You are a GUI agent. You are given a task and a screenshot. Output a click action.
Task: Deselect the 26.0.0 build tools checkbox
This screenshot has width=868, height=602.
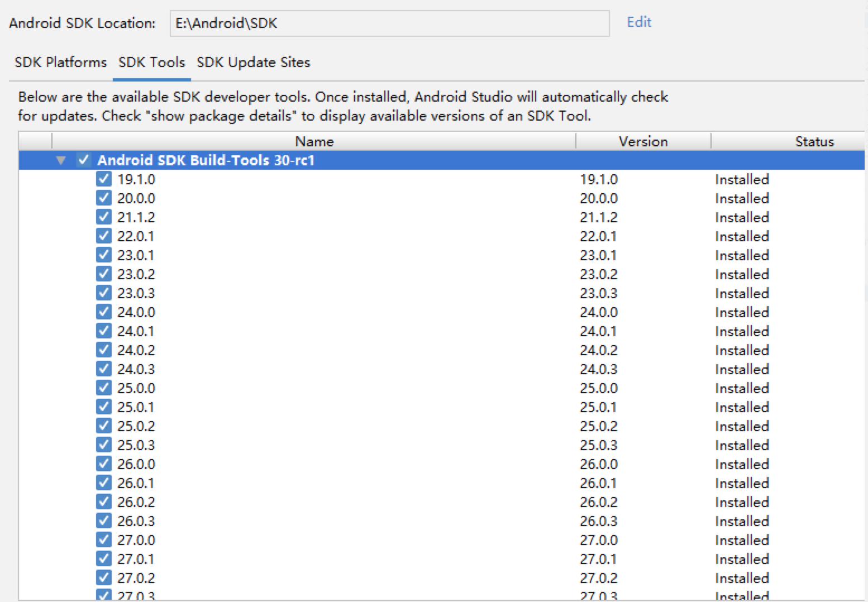pos(103,464)
